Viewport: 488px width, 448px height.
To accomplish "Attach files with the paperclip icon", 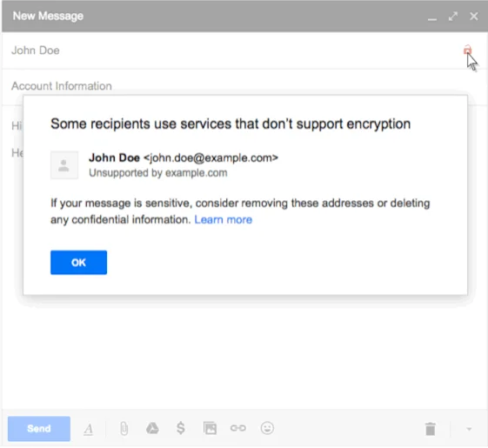I will 124,429.
